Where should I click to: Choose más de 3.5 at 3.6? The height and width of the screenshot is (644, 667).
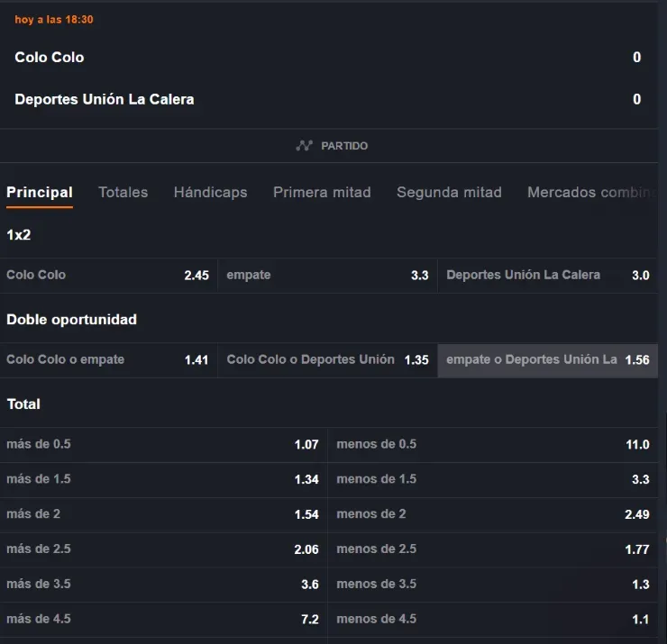(x=163, y=584)
